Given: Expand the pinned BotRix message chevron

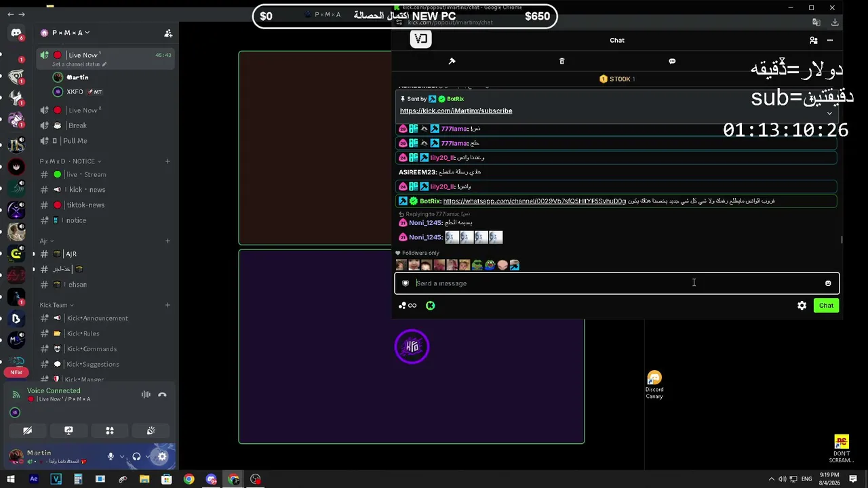Looking at the screenshot, I should tap(829, 113).
